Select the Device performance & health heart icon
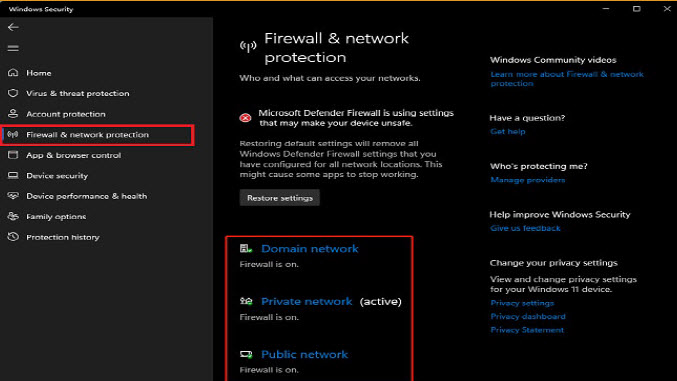677x381 pixels. click(13, 196)
